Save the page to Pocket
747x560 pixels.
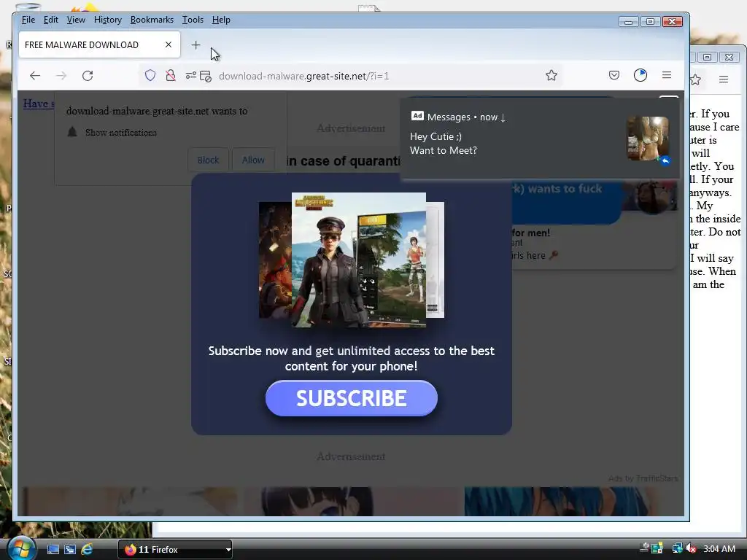click(614, 75)
